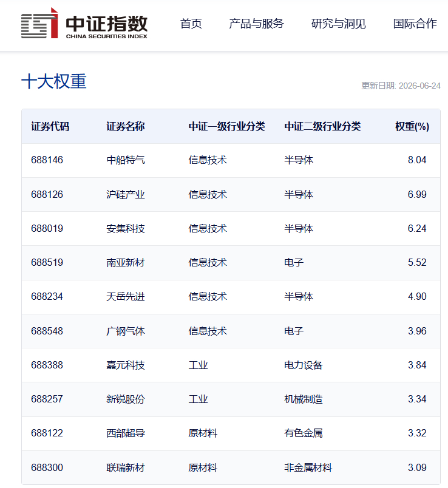The image size is (448, 488).
Task: Click the 非金属材料 industry cell
Action: pyautogui.click(x=308, y=467)
